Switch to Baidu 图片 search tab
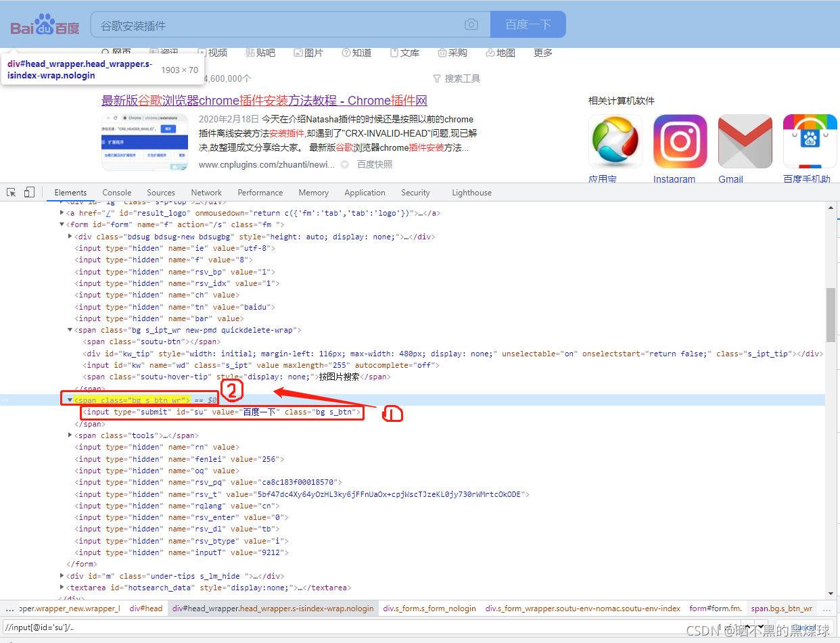The width and height of the screenshot is (840, 643). (308, 53)
